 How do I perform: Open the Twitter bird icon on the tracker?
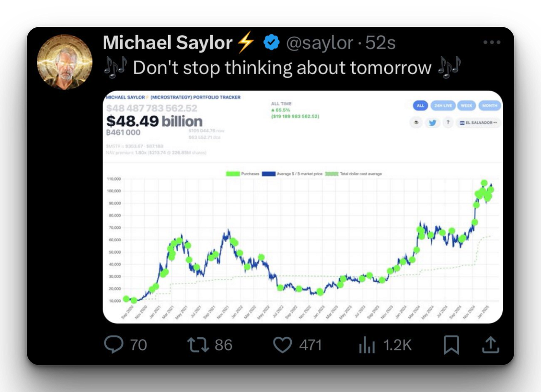(x=433, y=123)
